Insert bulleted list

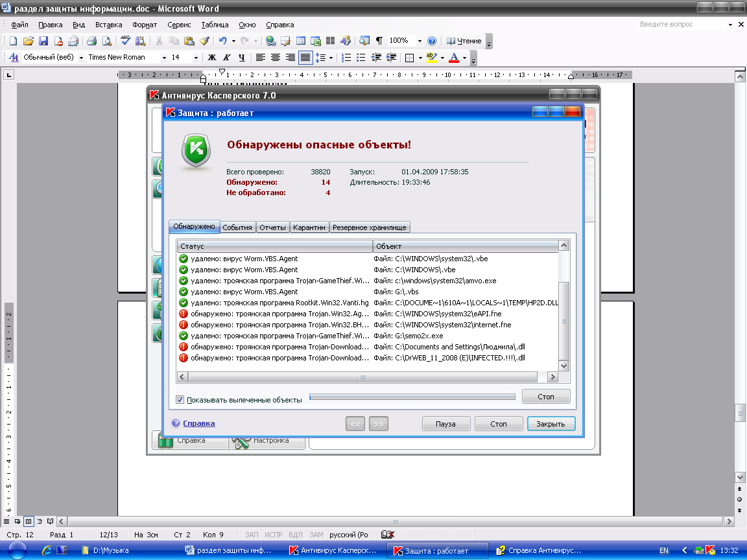pos(361,58)
